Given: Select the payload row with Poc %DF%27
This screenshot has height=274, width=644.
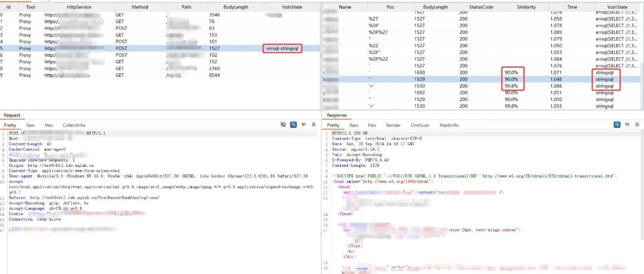Looking at the screenshot, I should 481,32.
